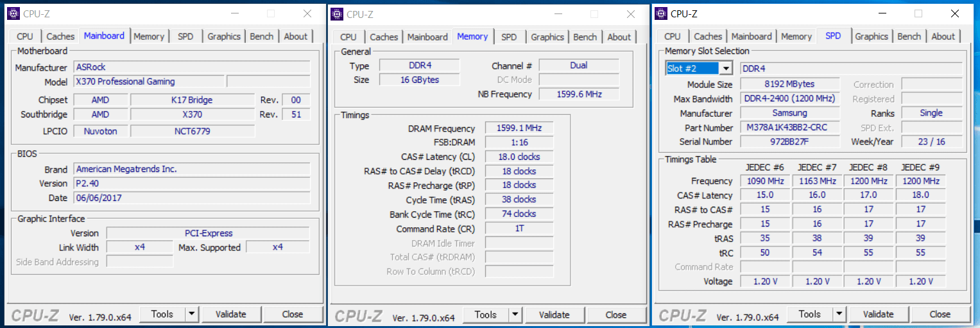This screenshot has width=980, height=328.
Task: Click the NCT6779 LPCIO value
Action: coord(193,131)
